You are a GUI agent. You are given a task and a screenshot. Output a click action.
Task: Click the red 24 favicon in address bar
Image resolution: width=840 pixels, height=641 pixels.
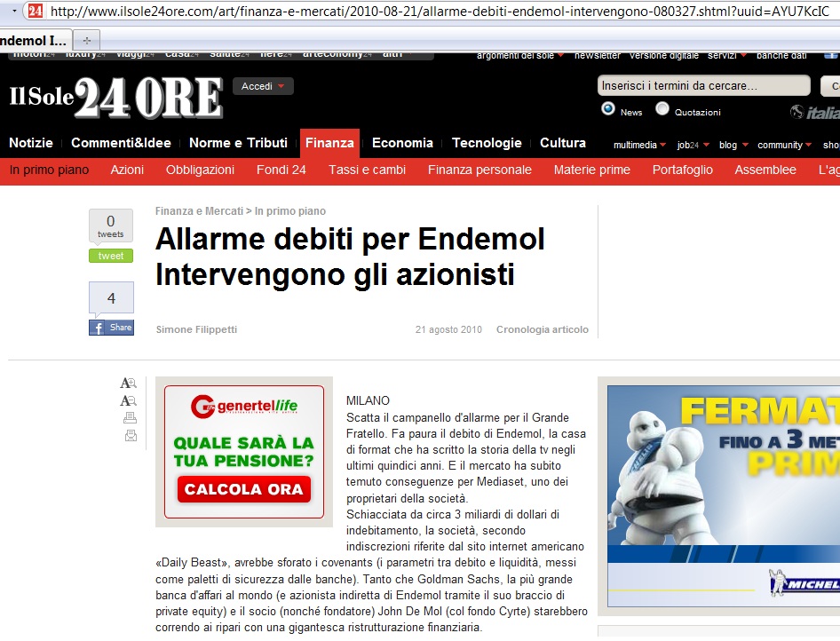click(x=36, y=10)
